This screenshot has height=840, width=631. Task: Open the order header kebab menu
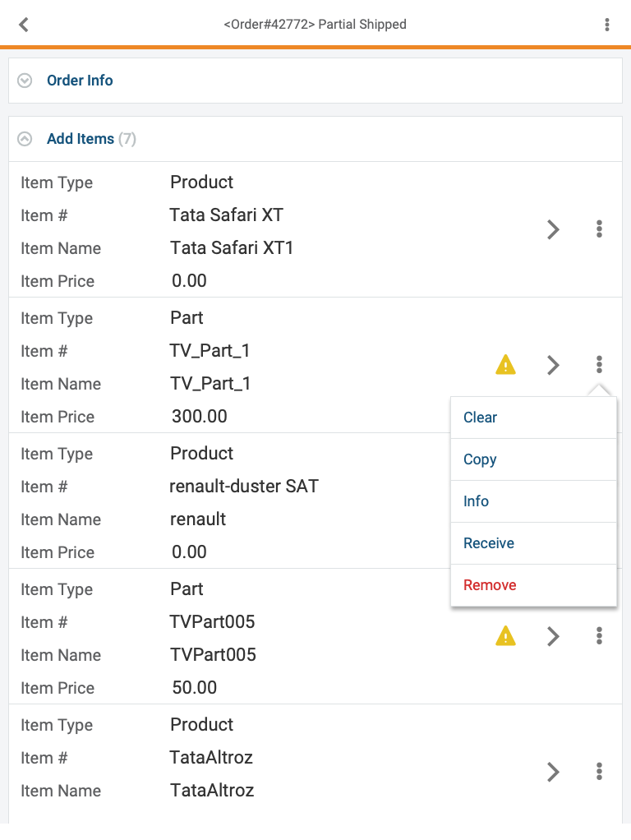[x=607, y=25]
